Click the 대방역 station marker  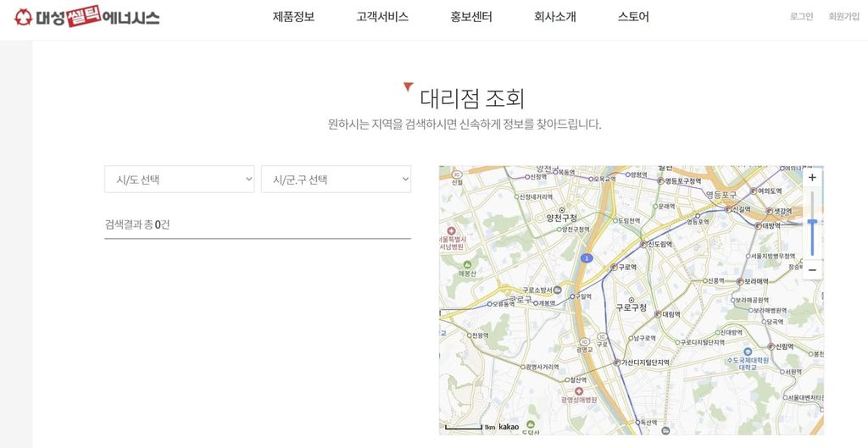click(x=758, y=225)
